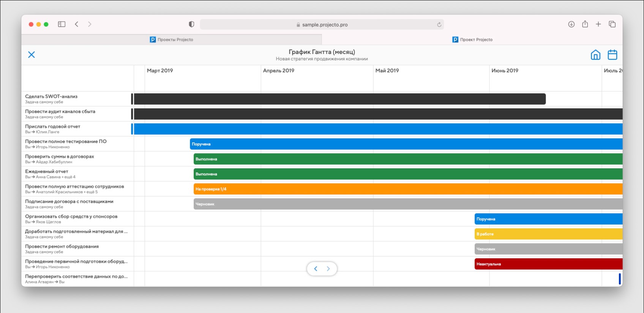Reload page using refresh icon

tap(439, 25)
